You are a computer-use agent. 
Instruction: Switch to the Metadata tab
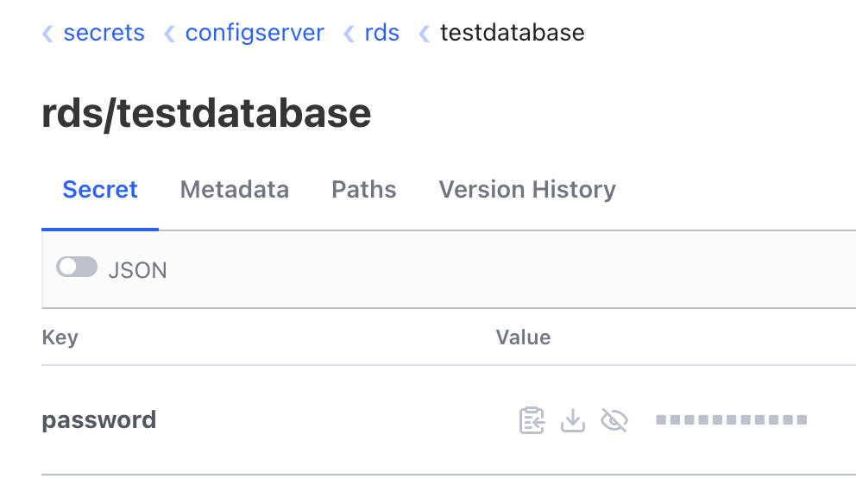[234, 189]
